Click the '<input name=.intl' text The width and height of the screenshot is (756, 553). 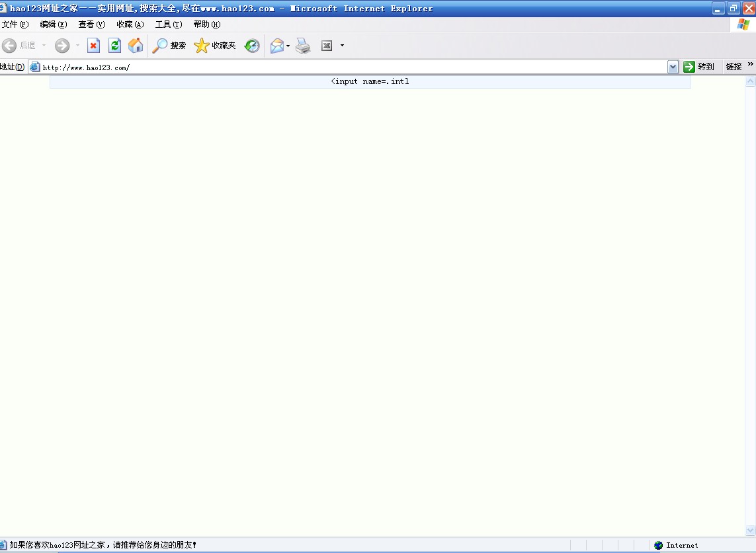click(x=370, y=81)
